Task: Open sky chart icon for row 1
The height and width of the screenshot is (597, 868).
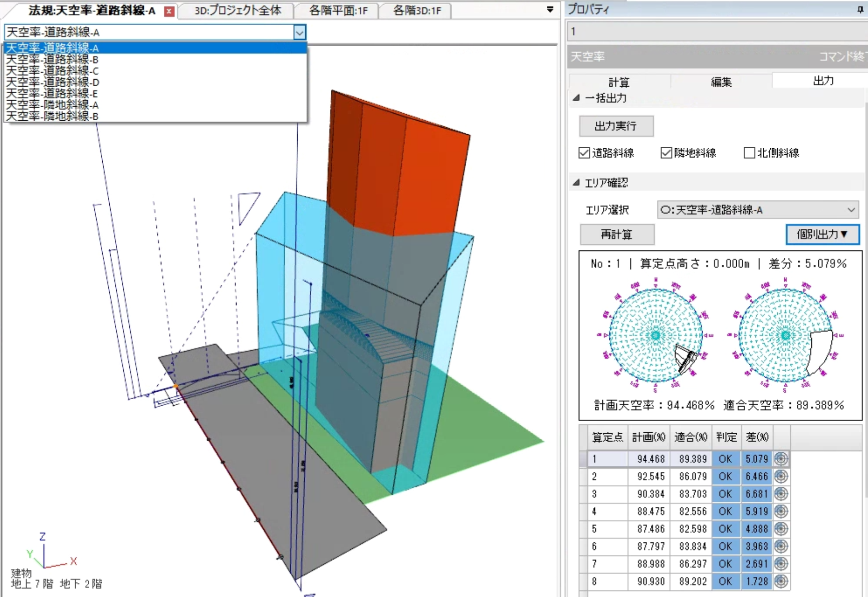Action: point(781,459)
